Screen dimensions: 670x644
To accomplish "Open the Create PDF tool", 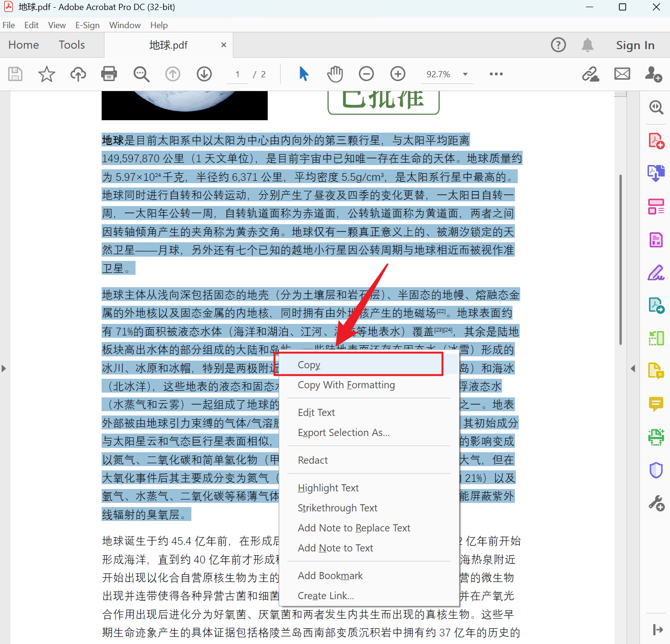I will [656, 140].
